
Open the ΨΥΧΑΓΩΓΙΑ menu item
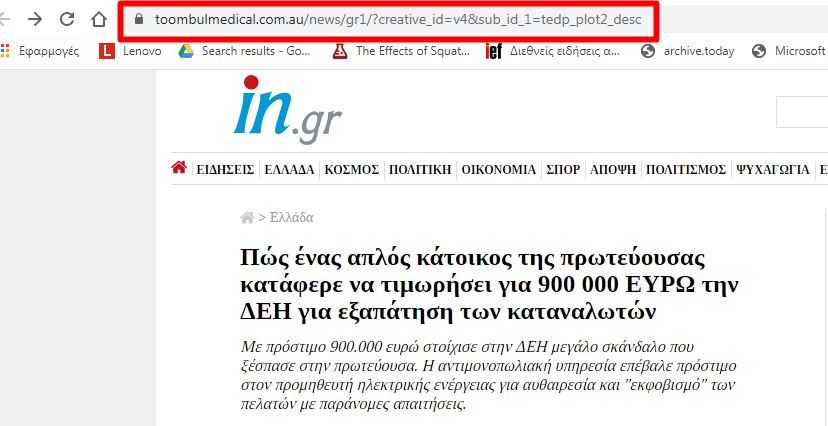[773, 170]
